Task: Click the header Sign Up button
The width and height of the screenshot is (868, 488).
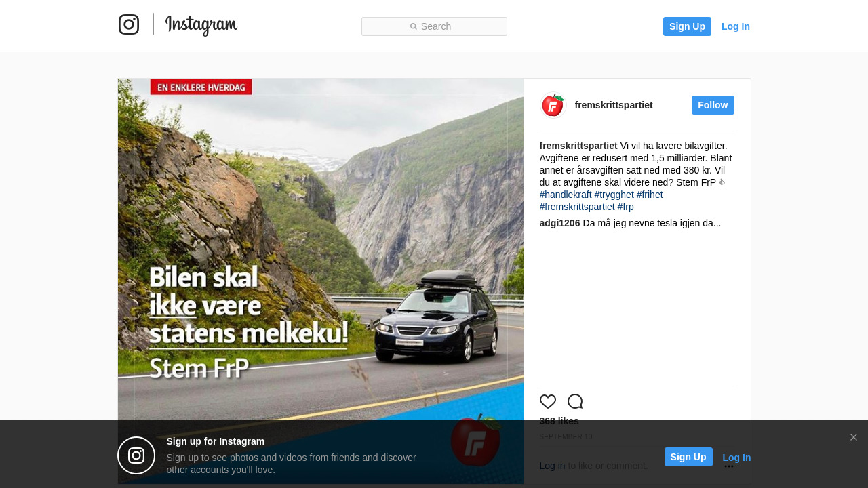Action: tap(687, 26)
